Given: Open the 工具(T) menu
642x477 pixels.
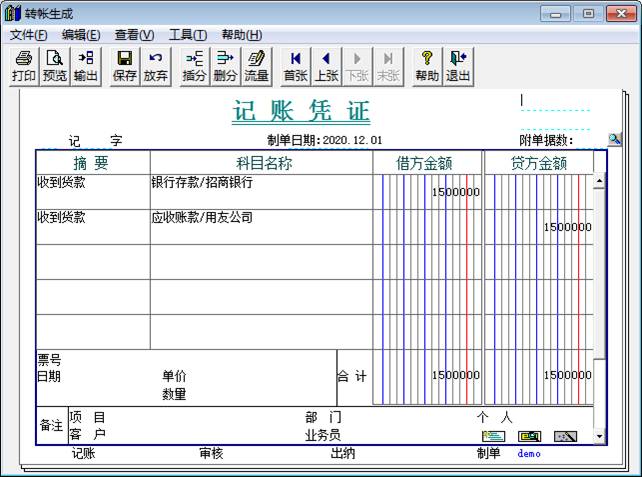Looking at the screenshot, I should pyautogui.click(x=181, y=35).
